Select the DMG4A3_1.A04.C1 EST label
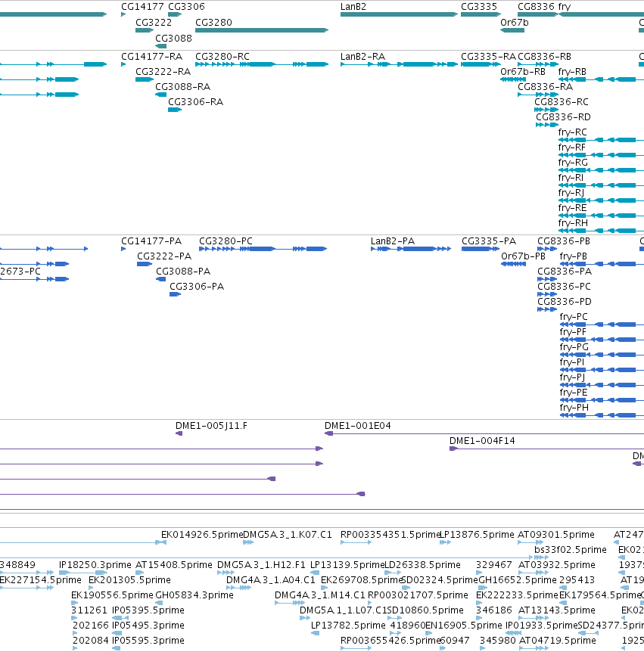644x652 pixels. click(x=271, y=580)
